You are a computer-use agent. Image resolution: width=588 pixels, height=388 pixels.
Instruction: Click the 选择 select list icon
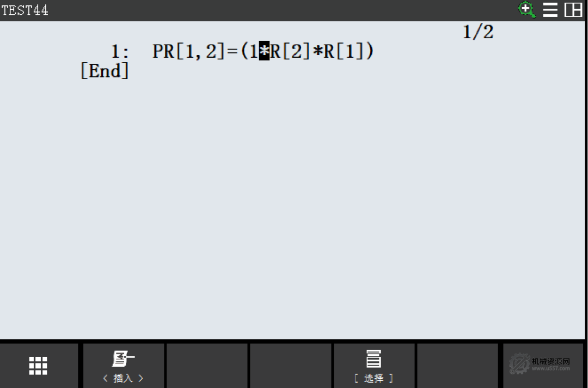pos(373,359)
